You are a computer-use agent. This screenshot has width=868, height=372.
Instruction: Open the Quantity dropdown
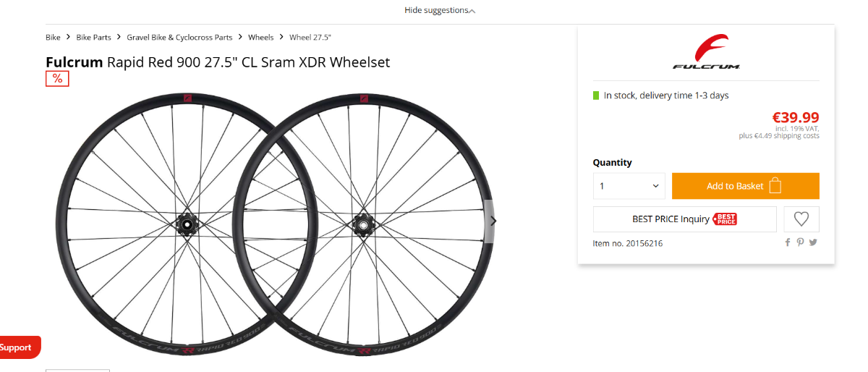tap(629, 186)
